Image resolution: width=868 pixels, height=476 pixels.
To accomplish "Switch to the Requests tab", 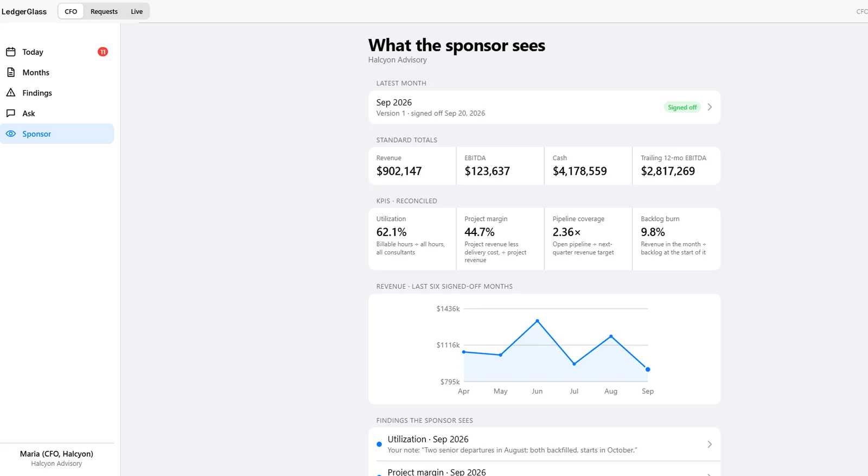I will 104,11.
